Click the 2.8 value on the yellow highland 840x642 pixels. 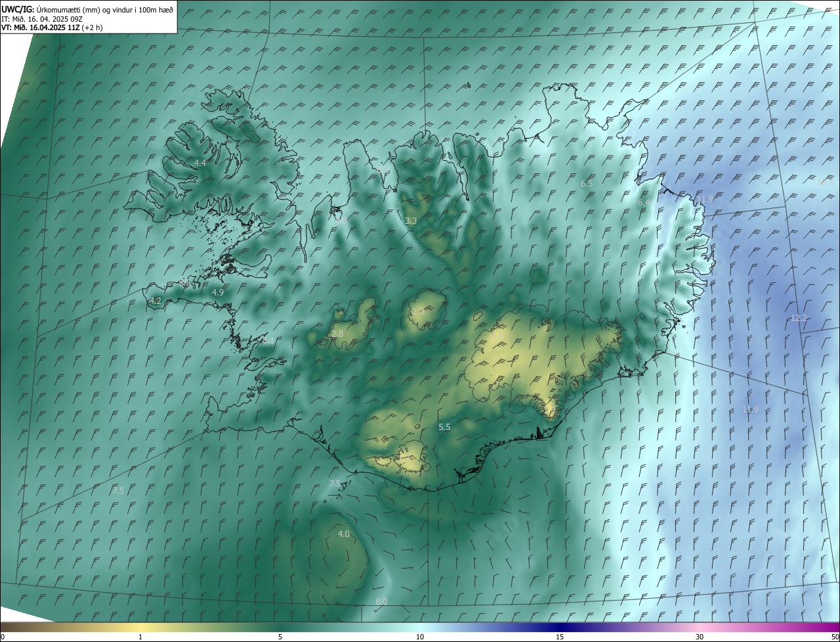[x=337, y=334]
